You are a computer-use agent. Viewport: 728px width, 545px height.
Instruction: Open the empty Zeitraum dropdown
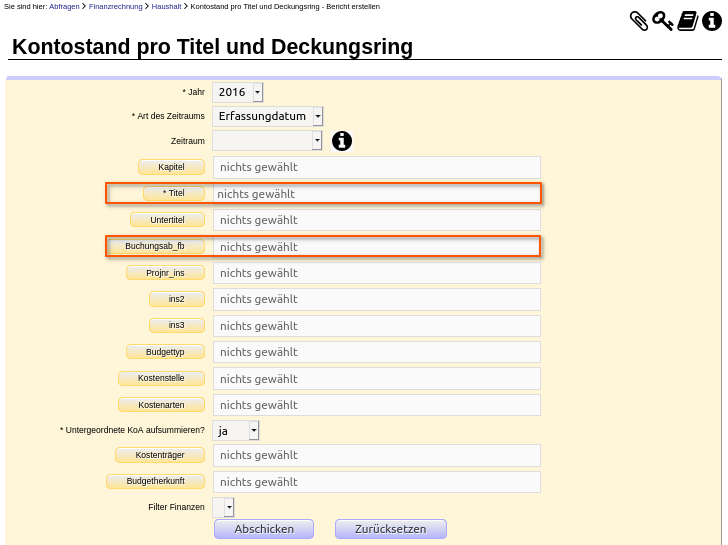pos(267,140)
